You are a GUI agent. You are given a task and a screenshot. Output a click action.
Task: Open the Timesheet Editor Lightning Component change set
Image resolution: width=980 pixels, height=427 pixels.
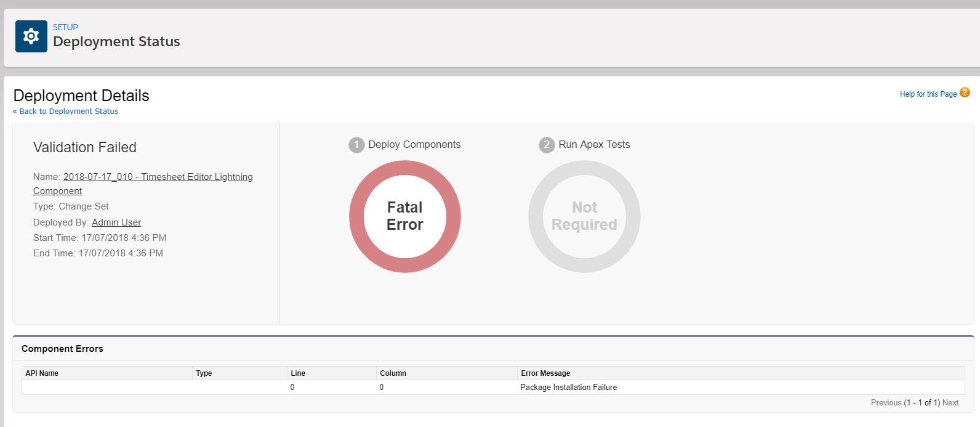click(158, 177)
